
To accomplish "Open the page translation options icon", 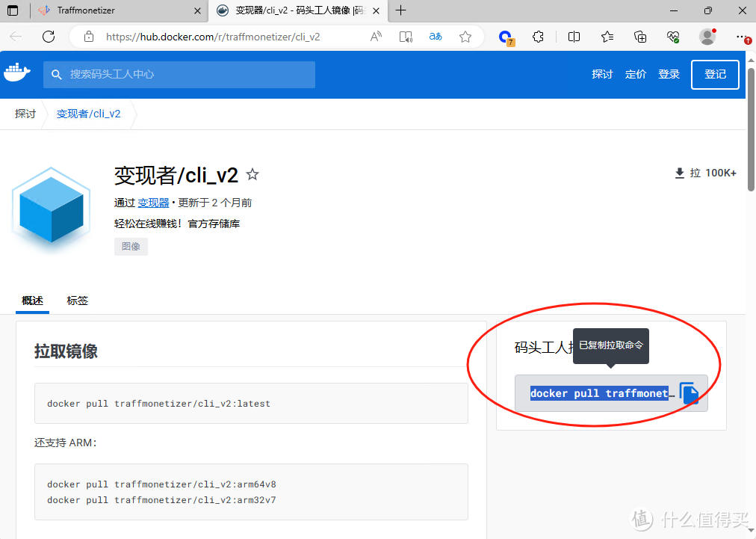I will (x=436, y=37).
